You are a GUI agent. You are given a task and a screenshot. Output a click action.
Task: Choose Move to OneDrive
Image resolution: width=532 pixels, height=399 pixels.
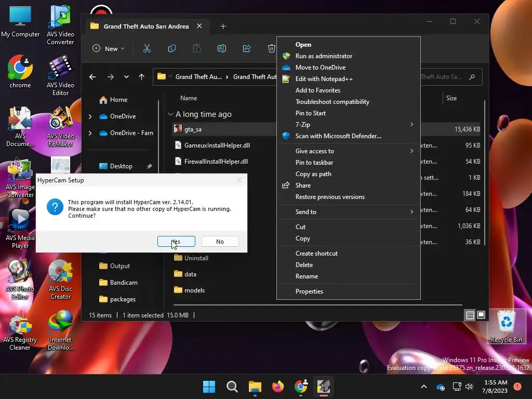[349, 68]
